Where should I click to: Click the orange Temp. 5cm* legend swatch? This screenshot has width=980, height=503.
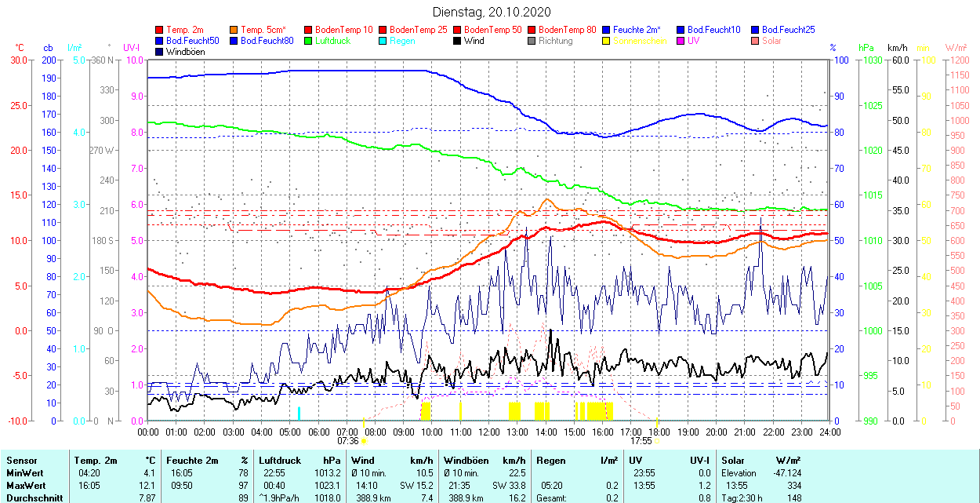pyautogui.click(x=234, y=30)
